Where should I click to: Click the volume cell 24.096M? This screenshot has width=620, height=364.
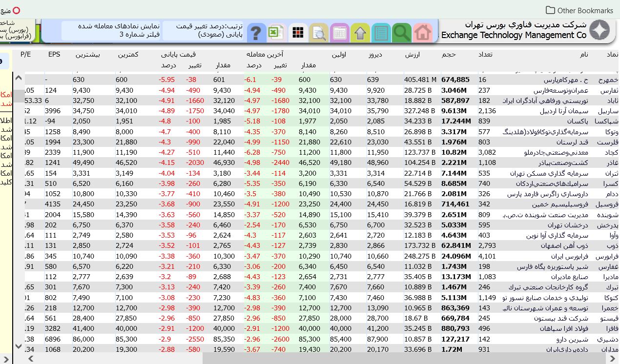[x=456, y=256]
